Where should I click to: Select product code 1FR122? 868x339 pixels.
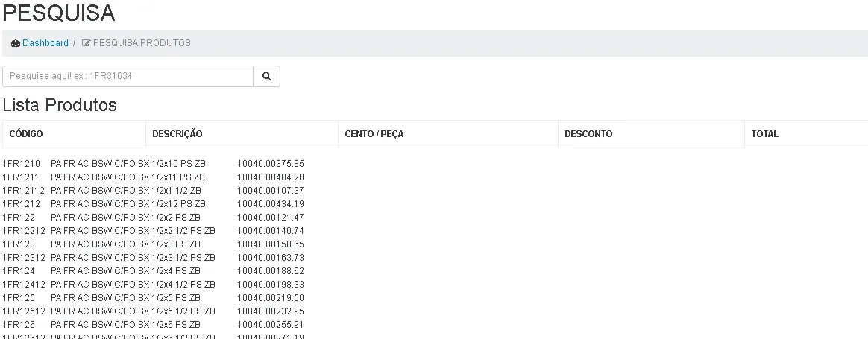[19, 218]
